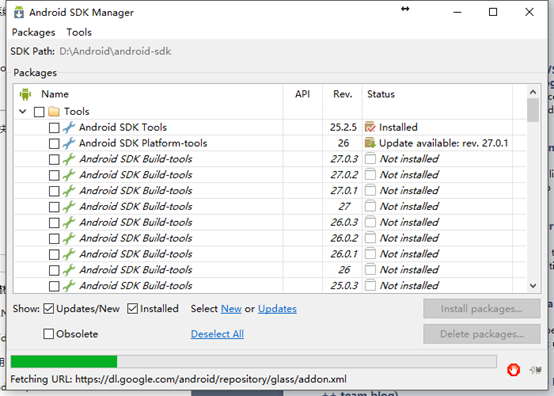This screenshot has height=396, width=554.
Task: Click the Updates selection link
Action: tap(277, 309)
